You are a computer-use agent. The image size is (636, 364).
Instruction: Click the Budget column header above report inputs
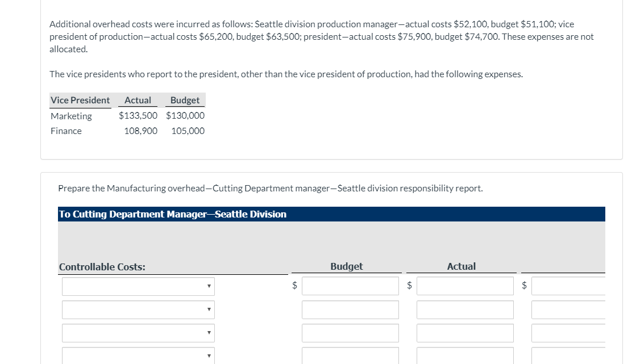click(346, 266)
